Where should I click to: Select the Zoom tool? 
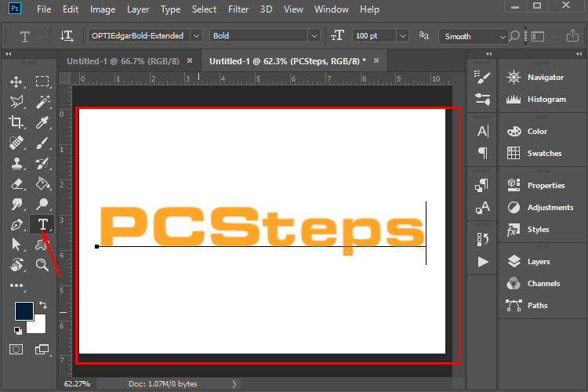pyautogui.click(x=42, y=264)
